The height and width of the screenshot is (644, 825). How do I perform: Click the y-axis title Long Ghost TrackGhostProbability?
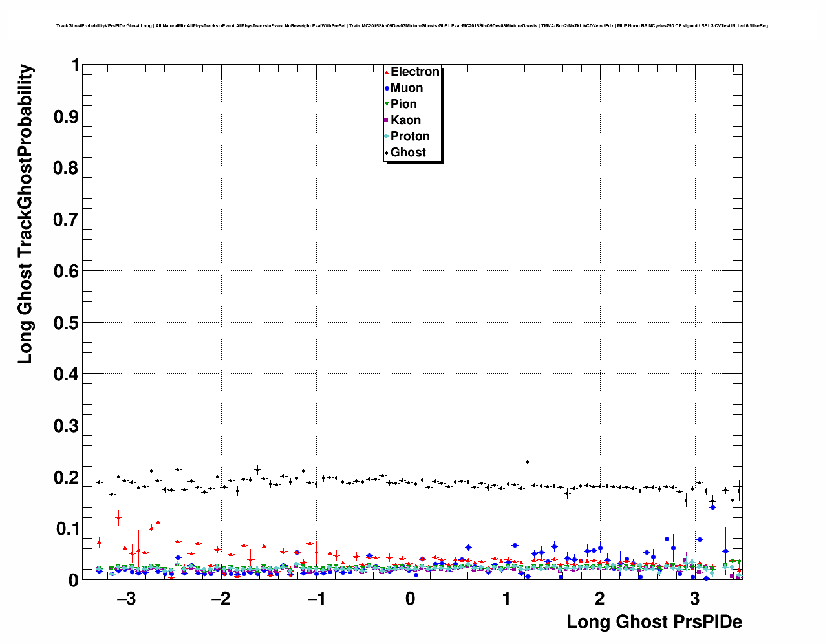pos(25,214)
